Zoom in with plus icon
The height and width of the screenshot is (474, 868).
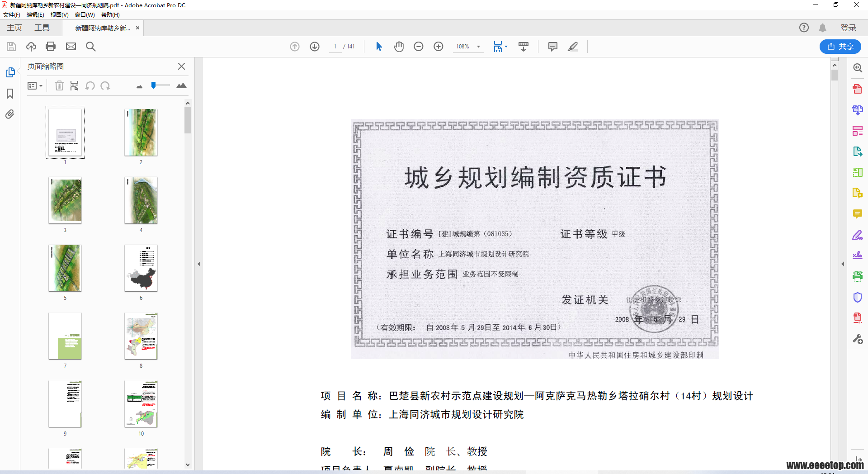(439, 47)
